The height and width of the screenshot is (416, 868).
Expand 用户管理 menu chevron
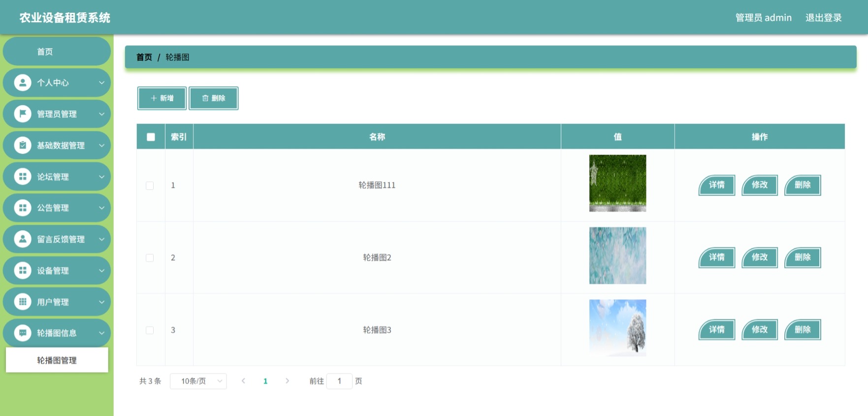(x=101, y=302)
